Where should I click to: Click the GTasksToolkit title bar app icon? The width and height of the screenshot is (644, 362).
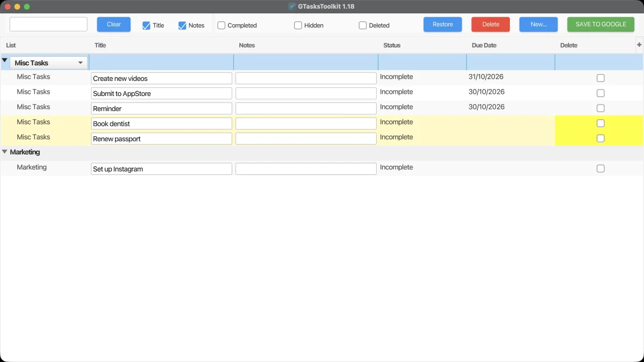[292, 6]
